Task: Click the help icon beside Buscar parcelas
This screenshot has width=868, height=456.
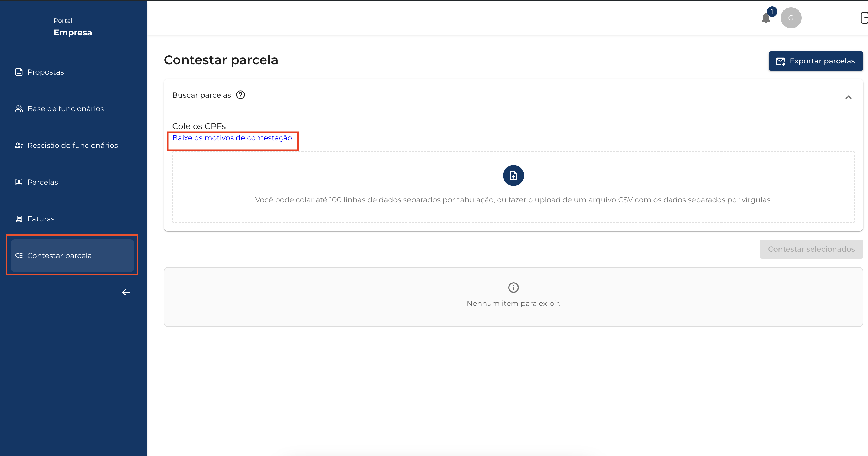Action: [240, 95]
